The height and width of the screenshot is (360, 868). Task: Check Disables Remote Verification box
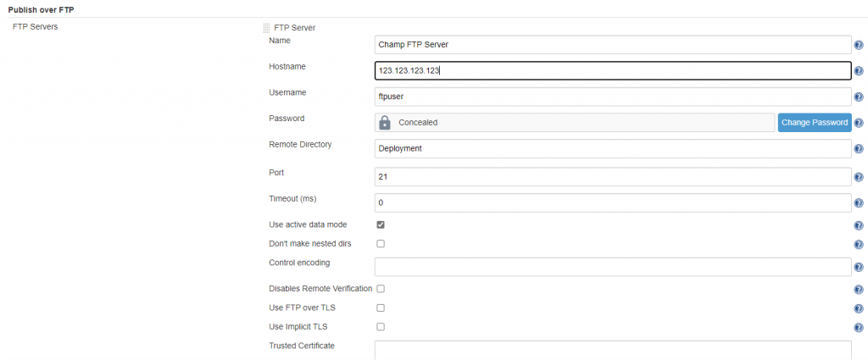coord(381,289)
